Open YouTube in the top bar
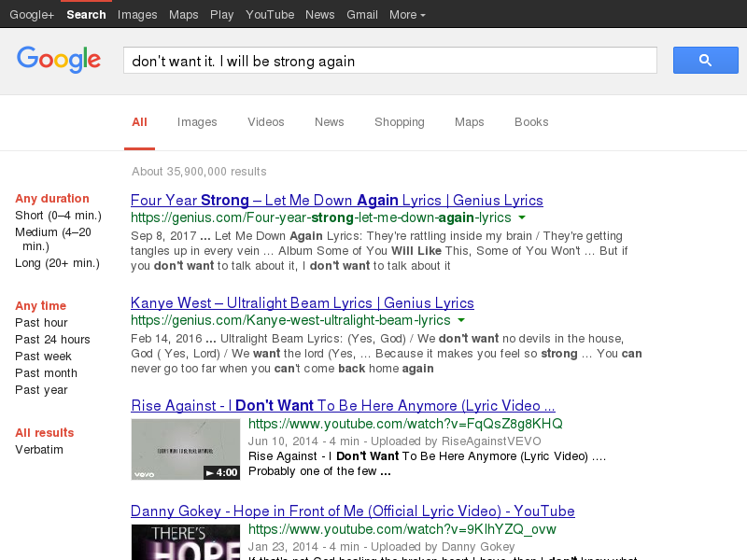This screenshot has height=560, width=747. coord(270,15)
